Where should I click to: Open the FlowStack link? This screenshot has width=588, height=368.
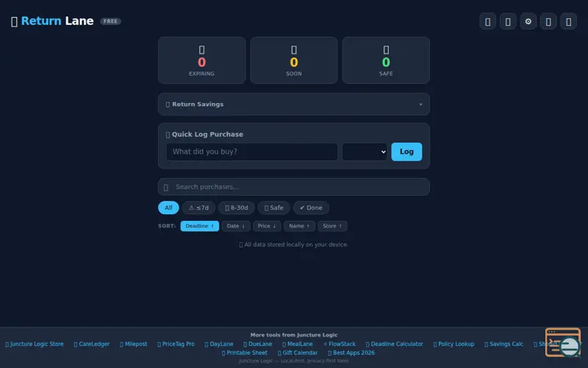tap(340, 344)
